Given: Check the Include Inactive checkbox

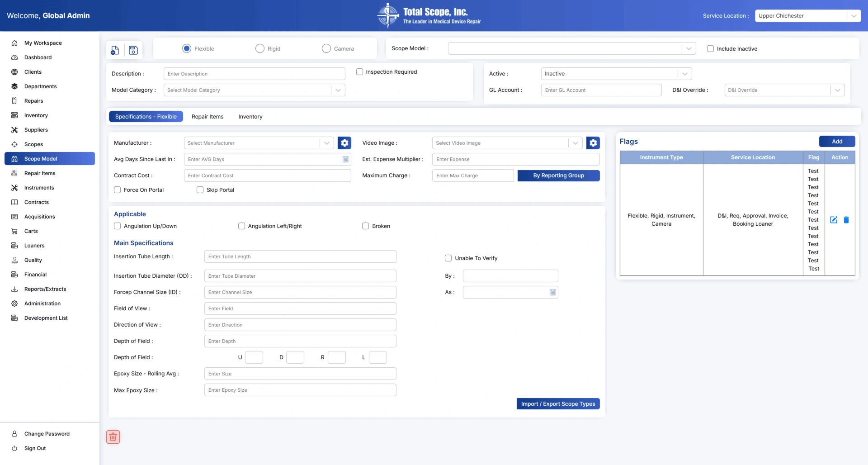Looking at the screenshot, I should click(710, 49).
